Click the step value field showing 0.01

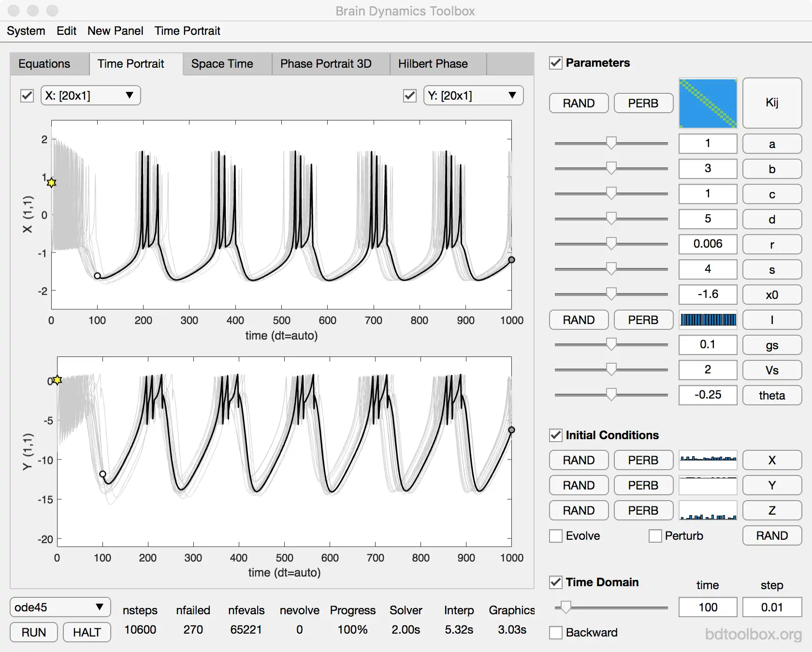[771, 607]
